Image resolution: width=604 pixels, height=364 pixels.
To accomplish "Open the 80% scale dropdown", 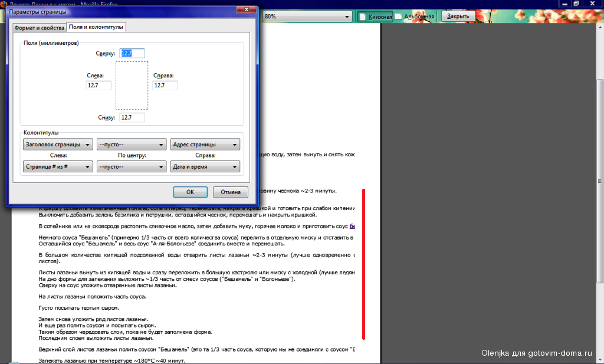I will pos(307,17).
